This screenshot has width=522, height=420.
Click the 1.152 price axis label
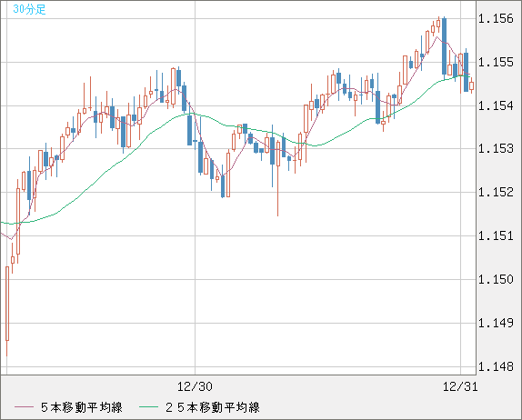pos(496,192)
